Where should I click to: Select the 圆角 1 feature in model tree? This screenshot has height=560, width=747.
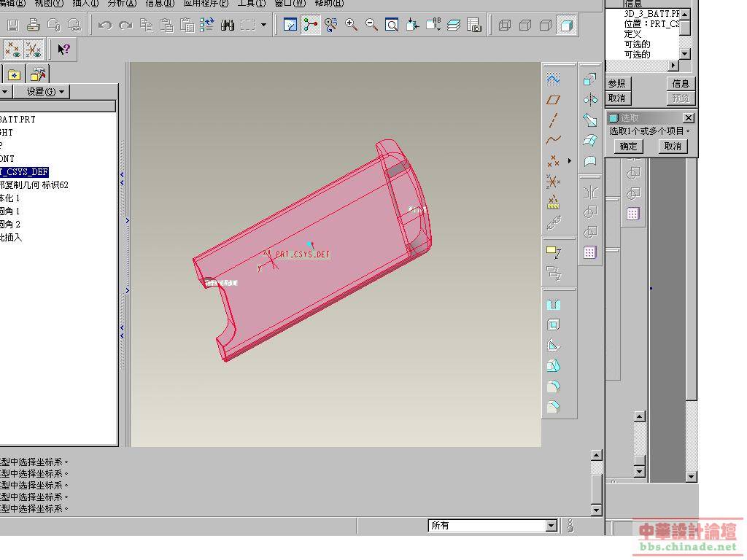(x=10, y=211)
